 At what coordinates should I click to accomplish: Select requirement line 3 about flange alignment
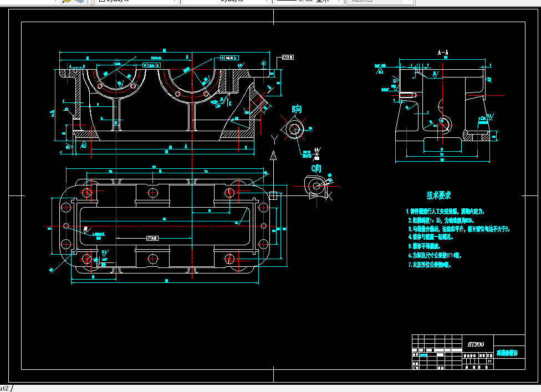click(459, 229)
